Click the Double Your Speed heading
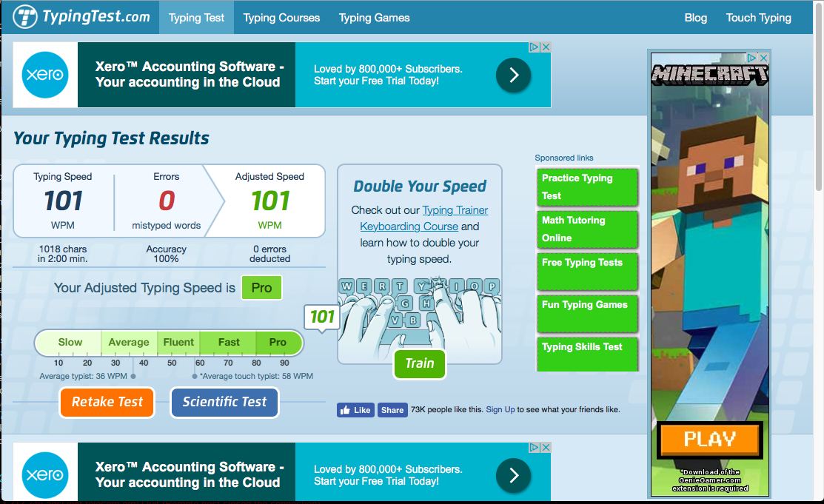The image size is (824, 504). pyautogui.click(x=419, y=186)
